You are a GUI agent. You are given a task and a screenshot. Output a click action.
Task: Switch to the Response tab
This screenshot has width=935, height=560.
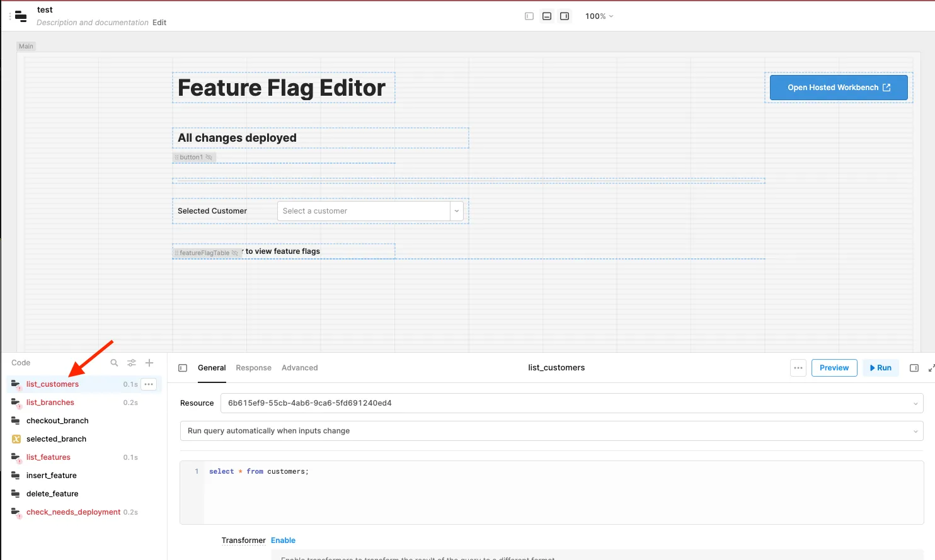click(253, 368)
